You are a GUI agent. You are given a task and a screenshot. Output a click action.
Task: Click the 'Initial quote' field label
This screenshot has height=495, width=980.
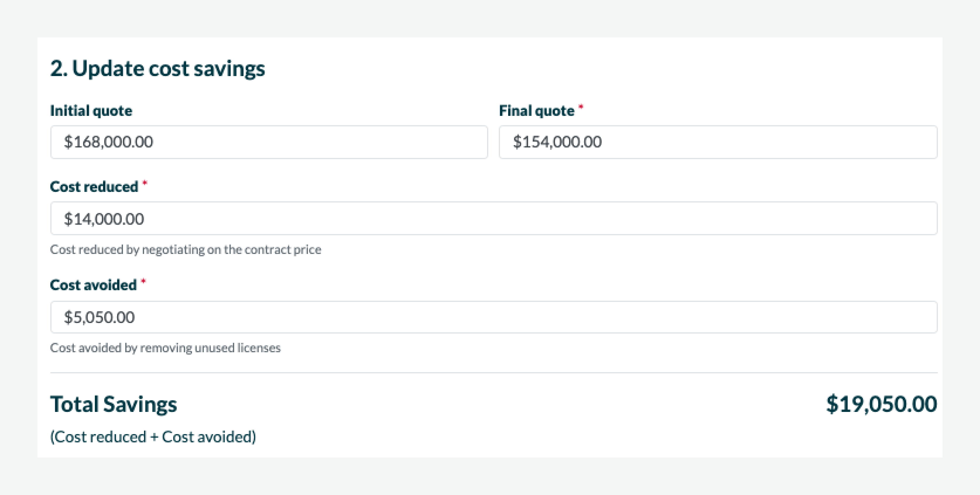[x=91, y=111]
